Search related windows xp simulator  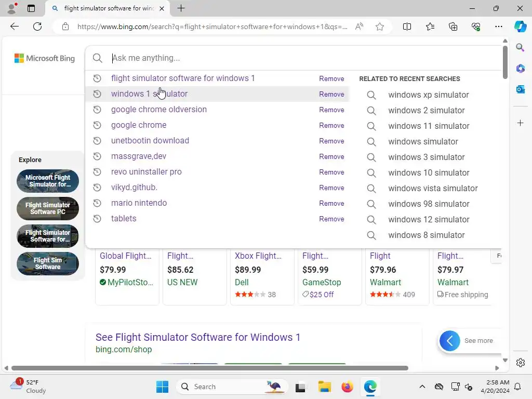429,95
